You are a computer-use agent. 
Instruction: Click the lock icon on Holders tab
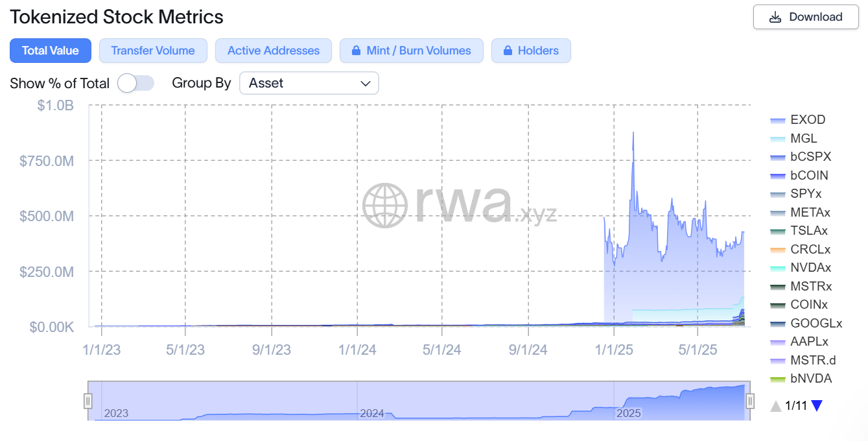pyautogui.click(x=507, y=51)
